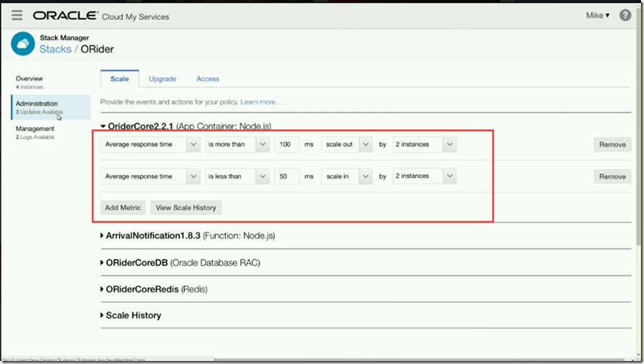Remove the scale in rule
The image size is (644, 364).
(612, 177)
